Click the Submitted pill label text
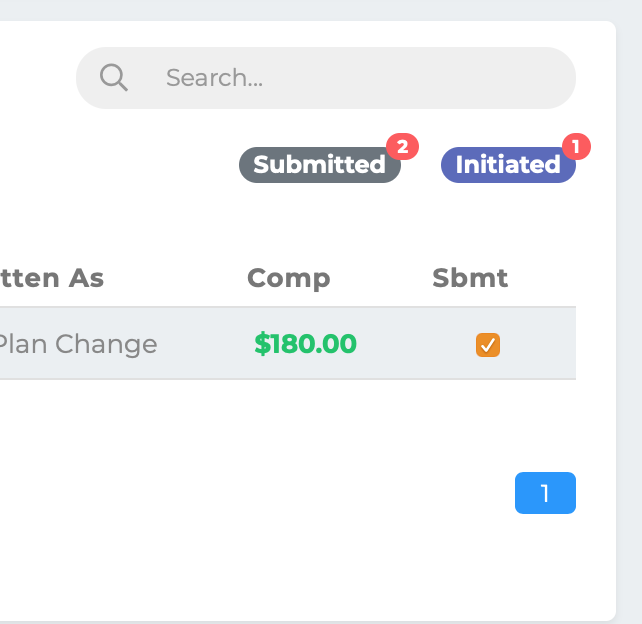Image resolution: width=642 pixels, height=624 pixels. 319,165
